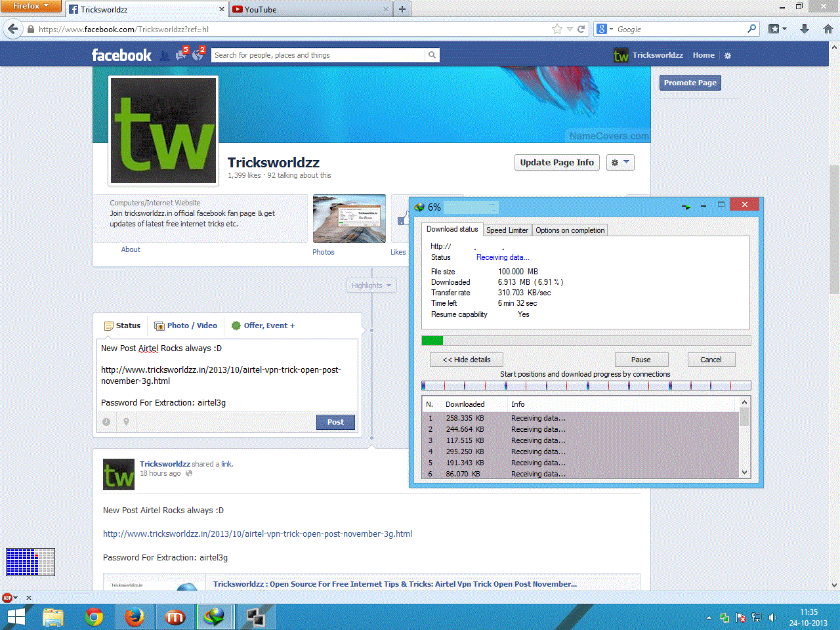The width and height of the screenshot is (840, 630).
Task: Click the Facebook logo
Action: tap(121, 55)
